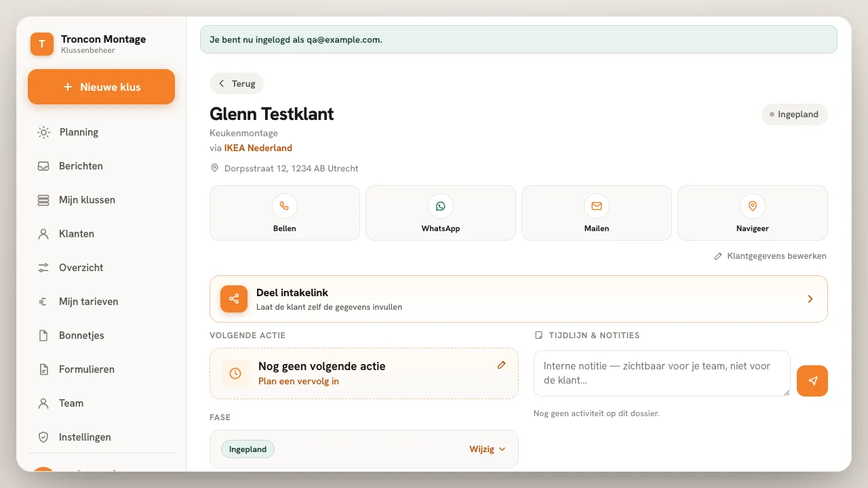This screenshot has height=488, width=868.
Task: Click Klantgegevens bewerken link
Action: [770, 256]
